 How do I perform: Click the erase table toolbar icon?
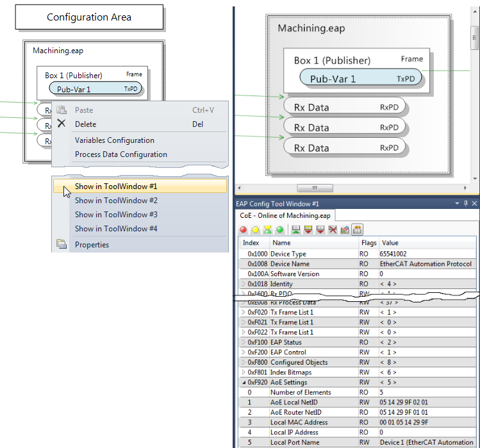pyautogui.click(x=345, y=229)
